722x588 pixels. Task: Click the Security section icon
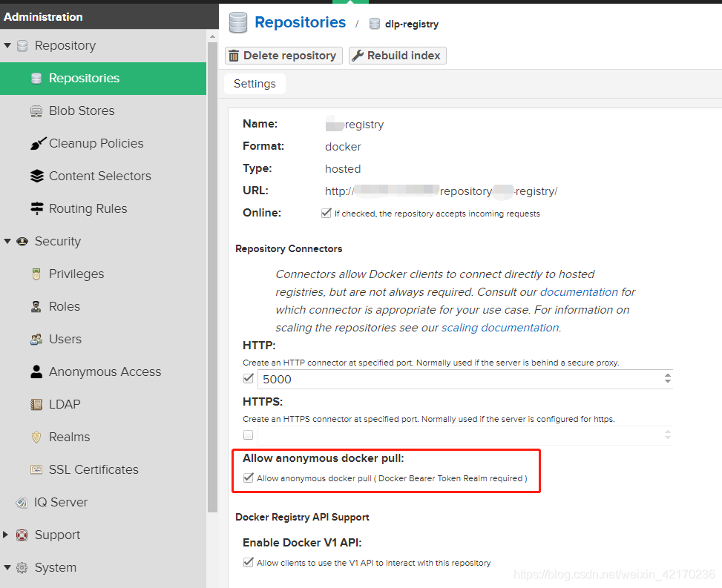[22, 241]
